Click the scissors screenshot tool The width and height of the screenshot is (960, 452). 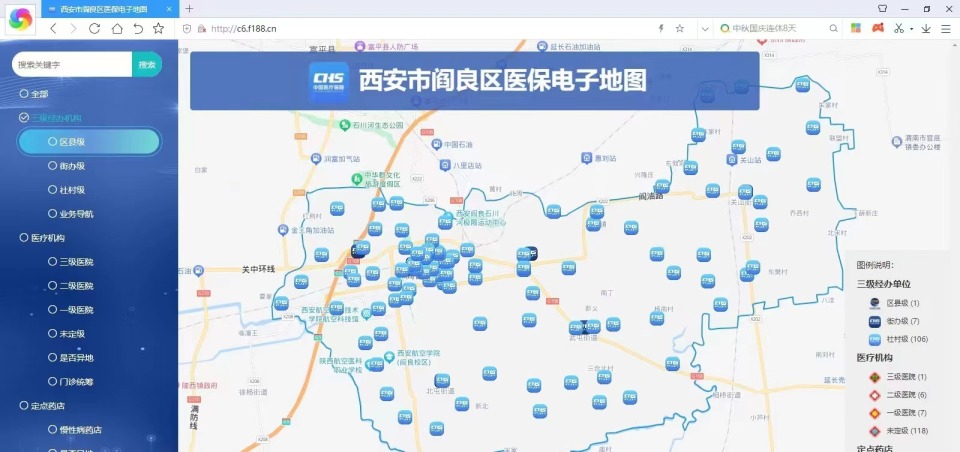point(898,28)
